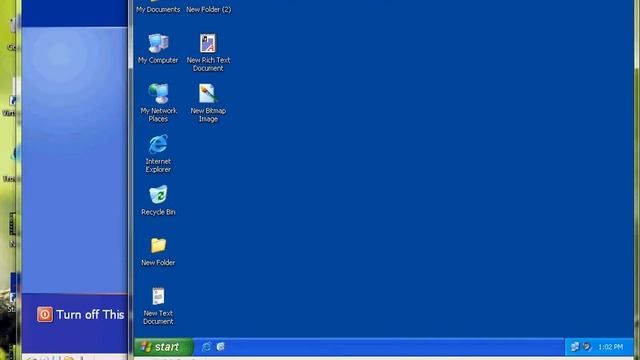The image size is (640, 360).
Task: Click the Turn off This text
Action: (x=90, y=314)
